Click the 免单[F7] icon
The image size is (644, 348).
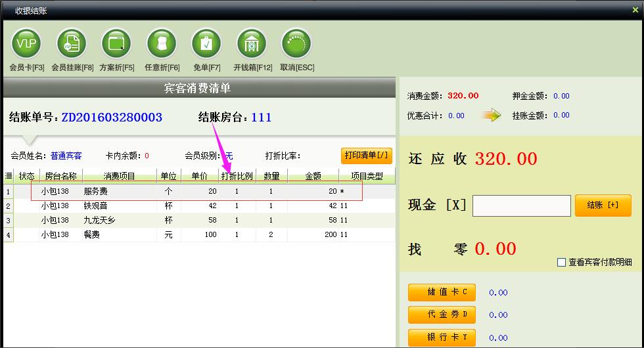[x=206, y=43]
